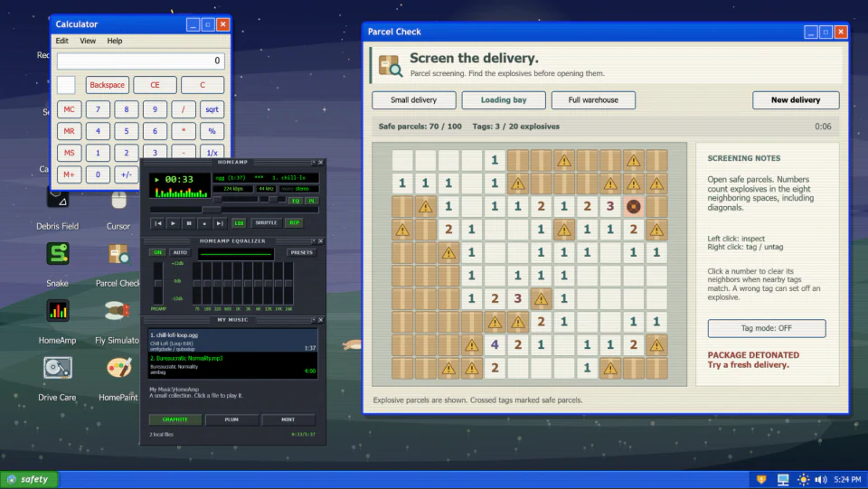Click the detonated explosive tile in Parcel Check
Screen dimensions: 868x489
coord(633,206)
